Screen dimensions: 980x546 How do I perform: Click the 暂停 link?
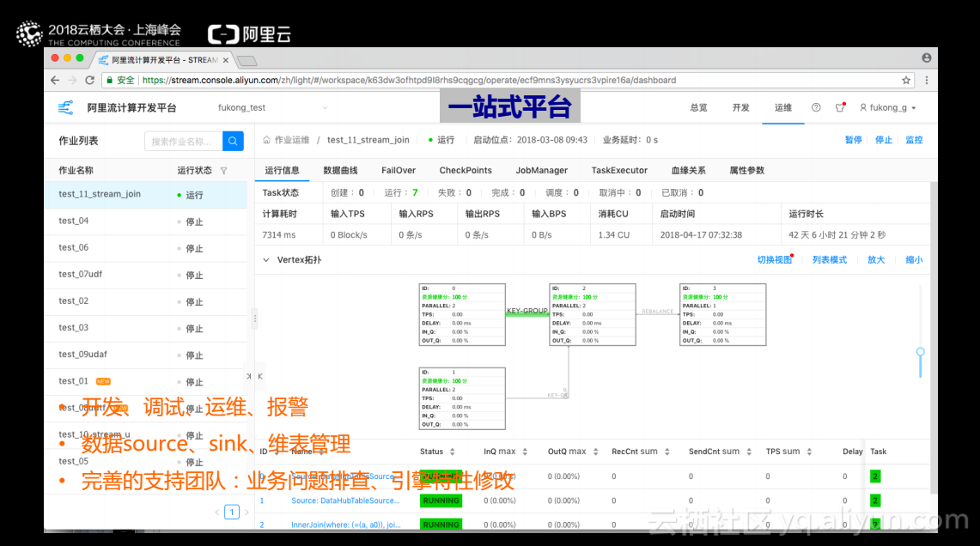coord(853,140)
